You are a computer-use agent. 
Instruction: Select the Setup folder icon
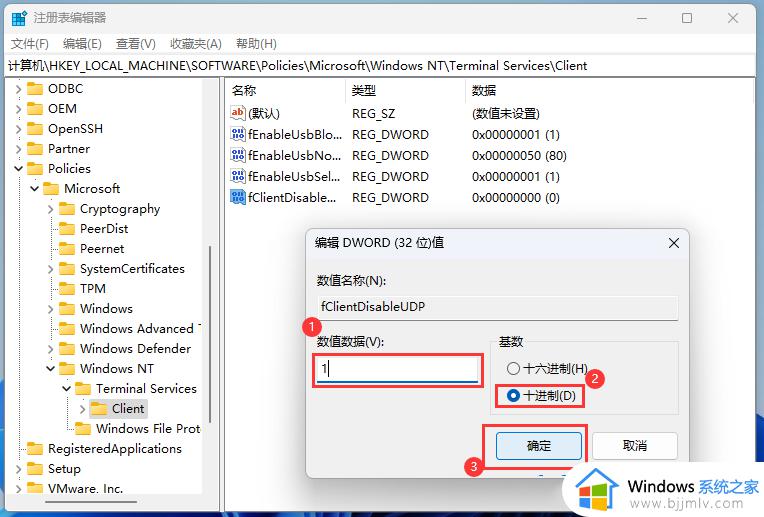(35, 468)
